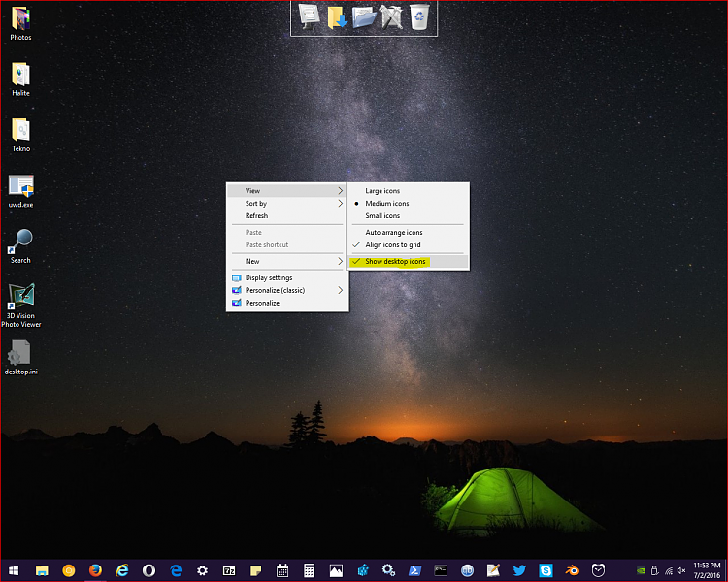
Task: Select the Halite folder on the desktop
Action: 21,80
